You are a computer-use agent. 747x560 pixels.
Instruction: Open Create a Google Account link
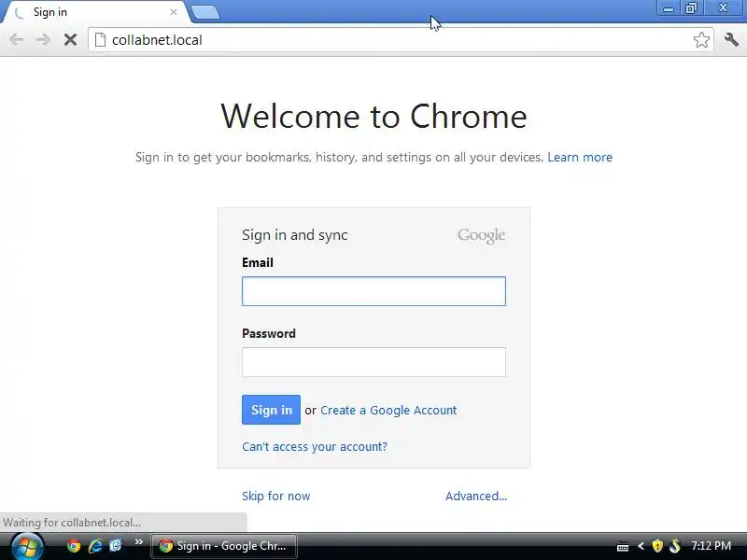pyautogui.click(x=388, y=410)
